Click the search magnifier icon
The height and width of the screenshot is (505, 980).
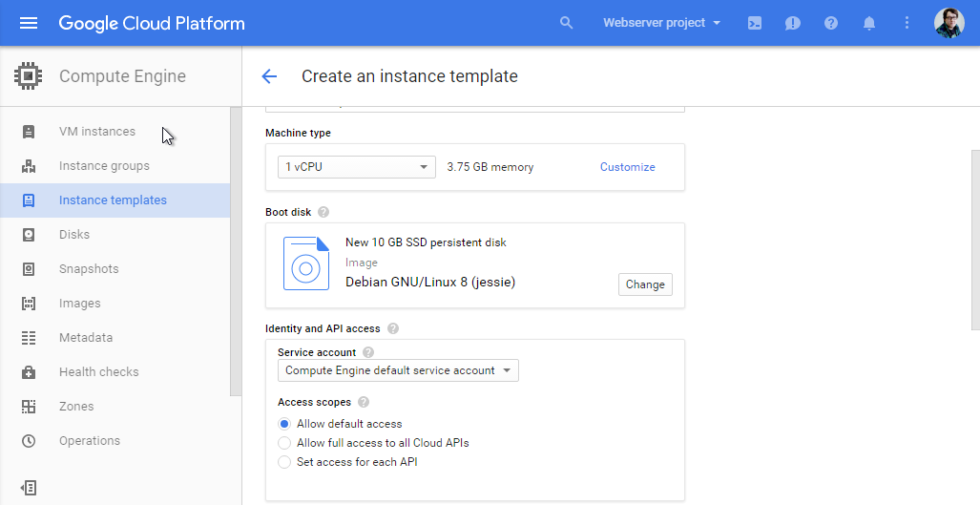click(x=566, y=23)
